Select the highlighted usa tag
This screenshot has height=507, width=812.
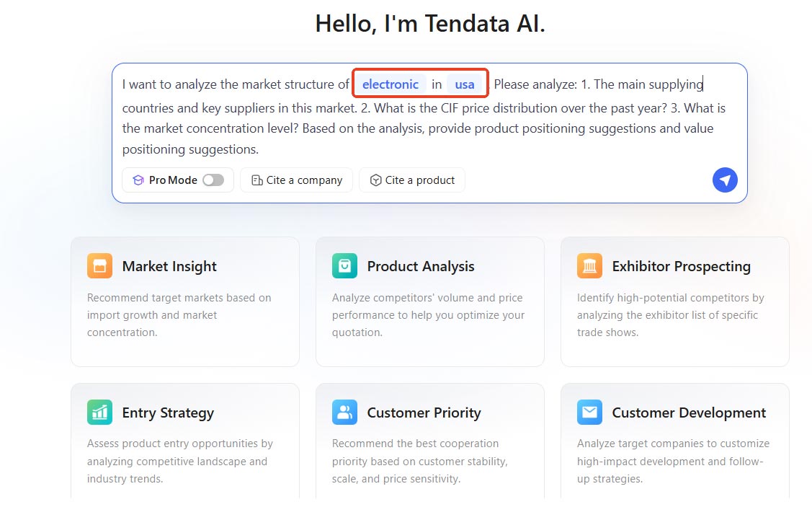pyautogui.click(x=465, y=84)
